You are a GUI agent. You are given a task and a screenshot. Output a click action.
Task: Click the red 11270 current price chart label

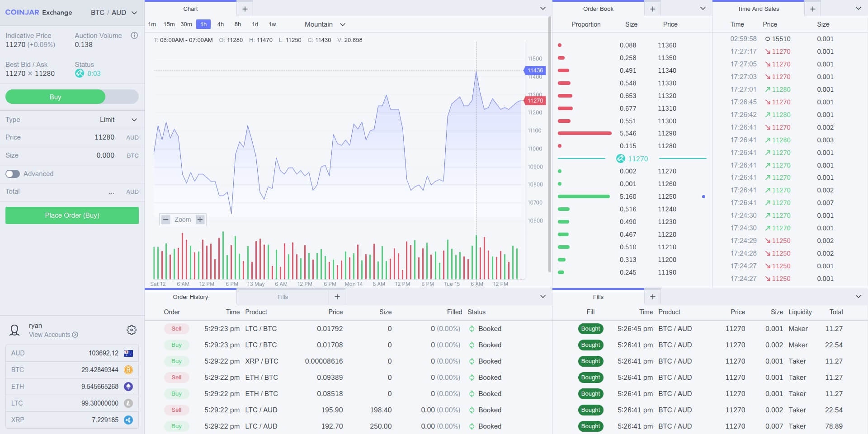pos(535,101)
